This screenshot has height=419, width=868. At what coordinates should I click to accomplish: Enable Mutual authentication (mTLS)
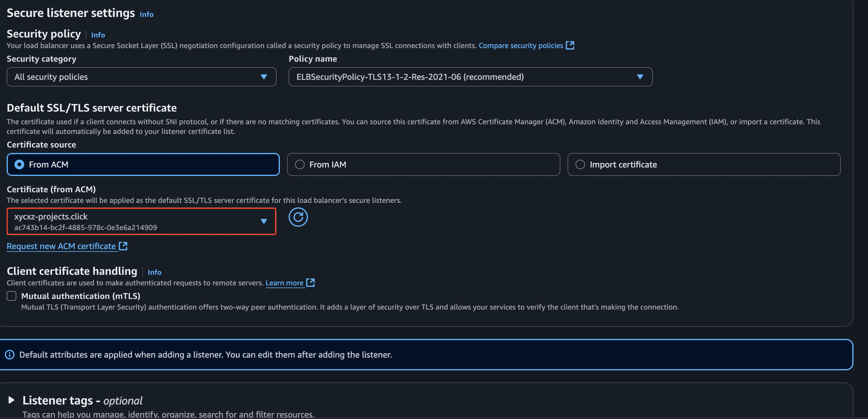11,296
